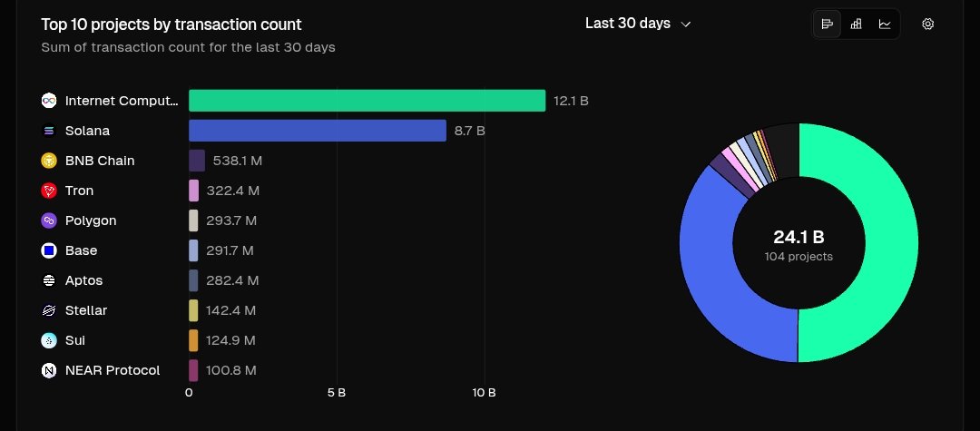This screenshot has height=431, width=980.
Task: Click the pink Tron bar
Action: point(194,191)
